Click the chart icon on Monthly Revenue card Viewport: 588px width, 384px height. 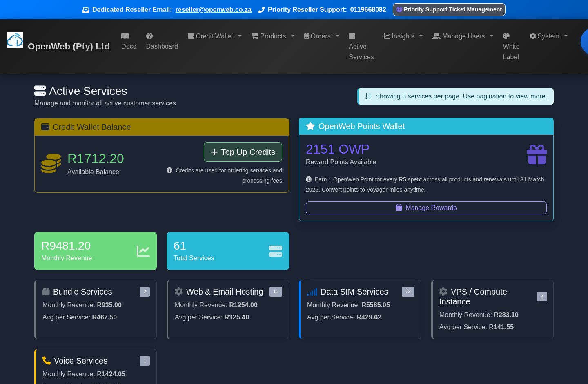coord(143,251)
